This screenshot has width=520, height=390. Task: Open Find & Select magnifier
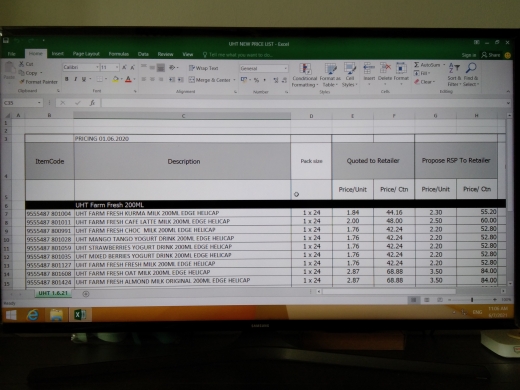coord(471,68)
